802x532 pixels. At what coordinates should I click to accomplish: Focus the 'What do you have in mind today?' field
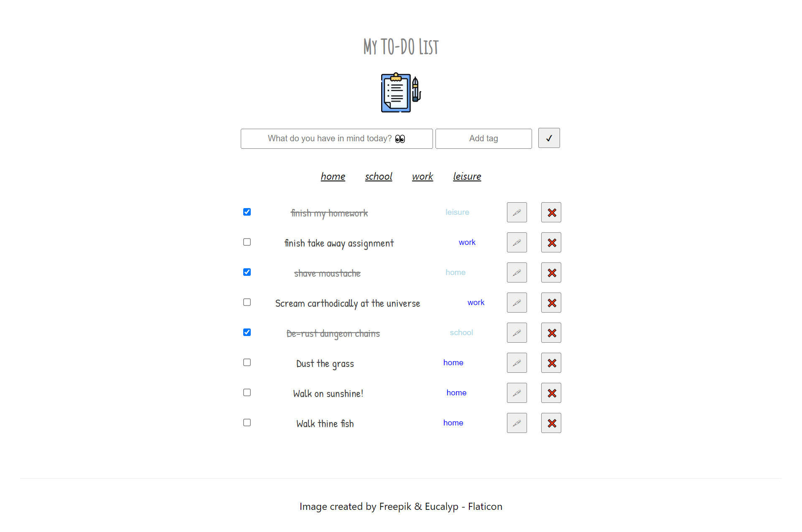click(x=336, y=138)
